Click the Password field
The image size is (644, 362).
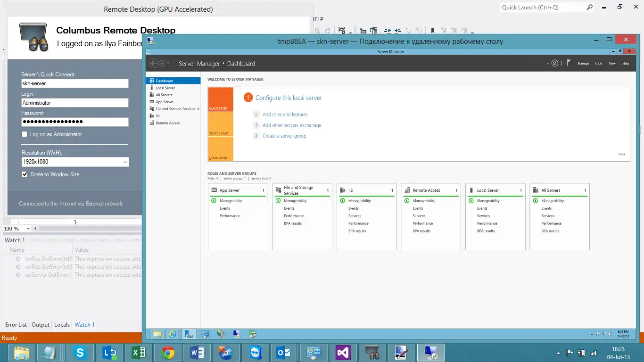[x=75, y=122]
